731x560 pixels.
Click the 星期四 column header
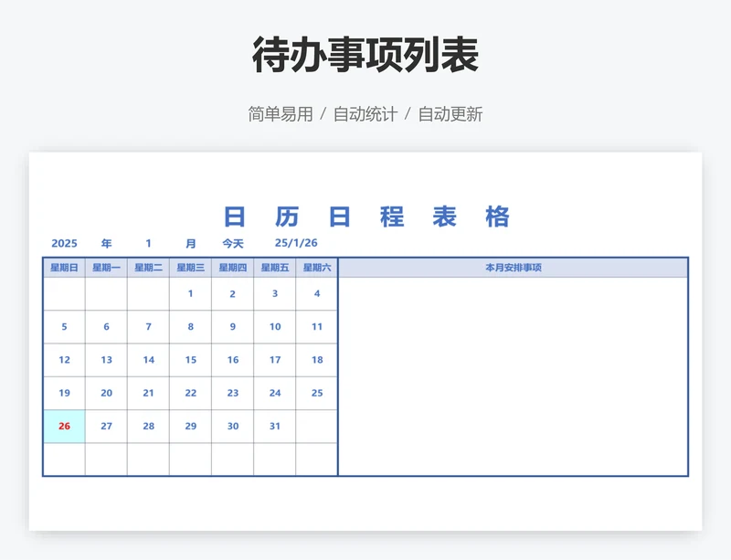coord(233,268)
